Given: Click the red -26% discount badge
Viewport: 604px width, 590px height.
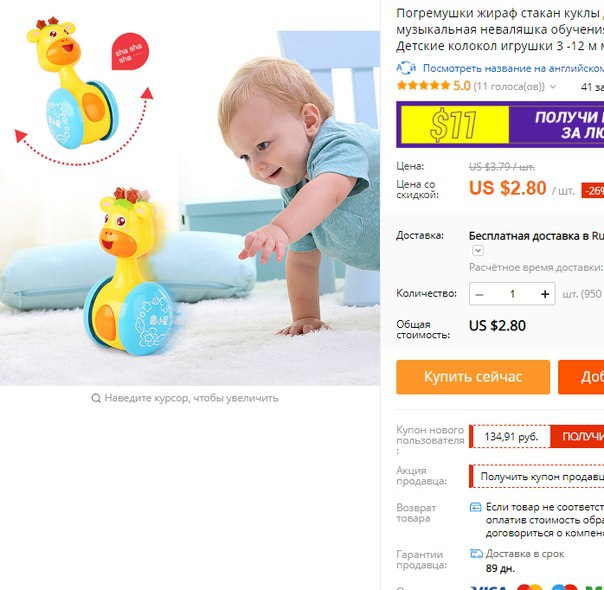Looking at the screenshot, I should point(593,191).
